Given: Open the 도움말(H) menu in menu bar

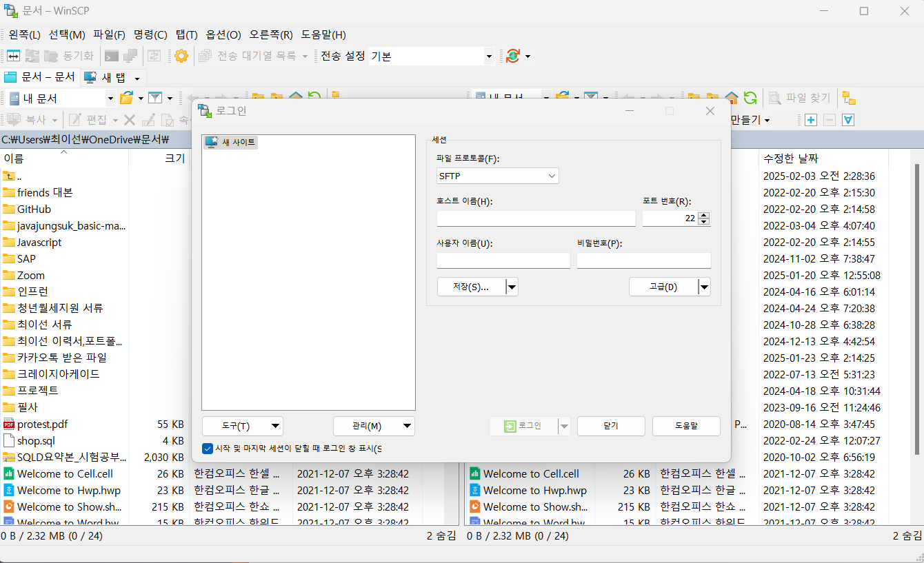Looking at the screenshot, I should click(x=323, y=34).
